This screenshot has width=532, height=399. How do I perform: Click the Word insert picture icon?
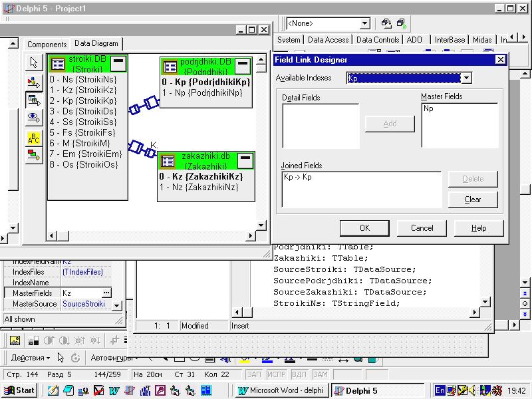[15, 340]
